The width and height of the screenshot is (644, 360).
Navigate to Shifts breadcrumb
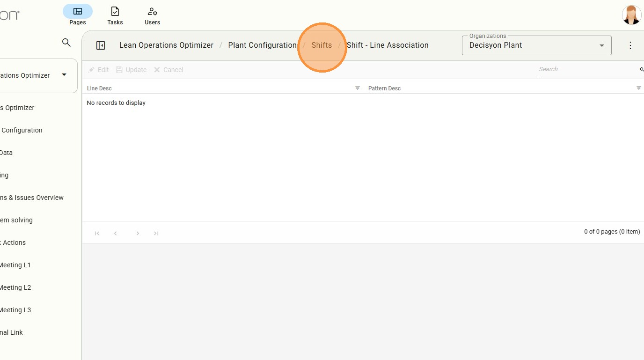(322, 45)
